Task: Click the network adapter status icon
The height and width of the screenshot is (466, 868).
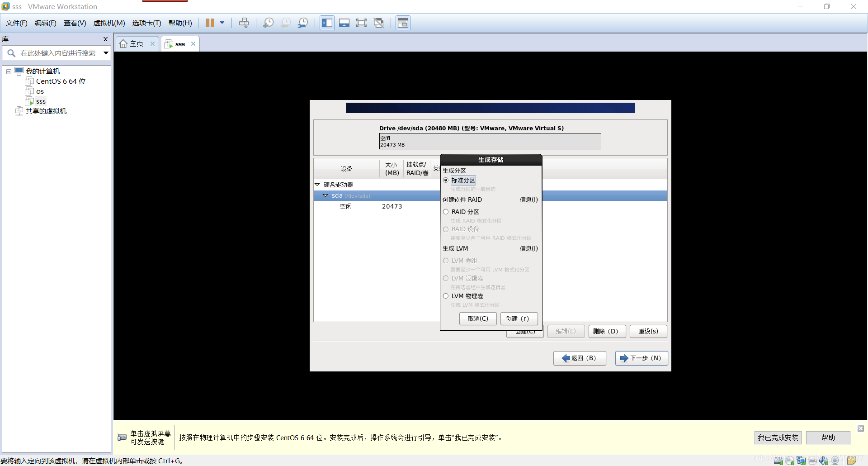Action: 801,461
